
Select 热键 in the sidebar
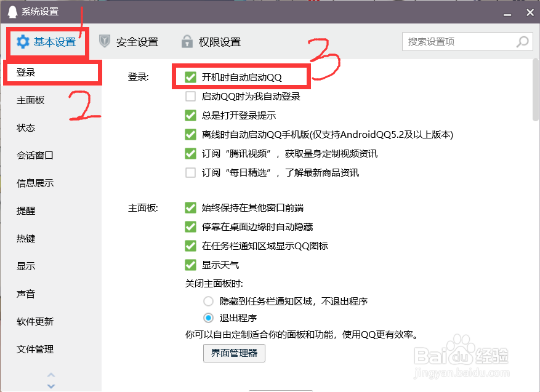[51, 239]
